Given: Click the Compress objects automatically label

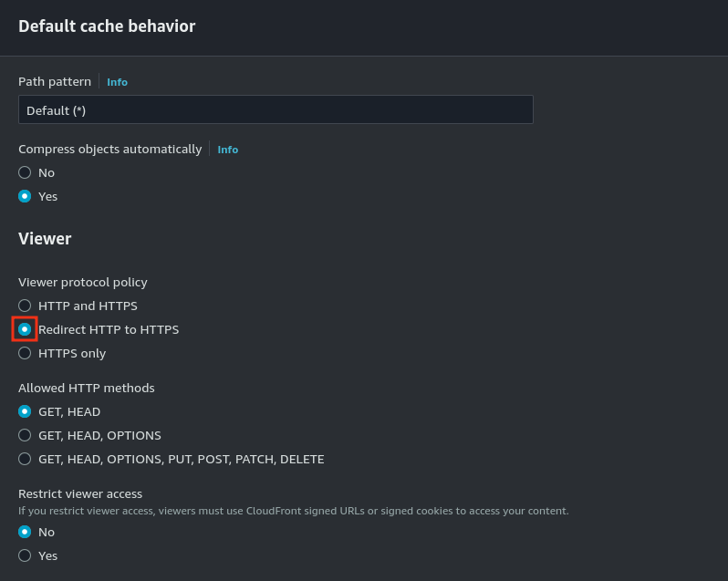Looking at the screenshot, I should [109, 149].
